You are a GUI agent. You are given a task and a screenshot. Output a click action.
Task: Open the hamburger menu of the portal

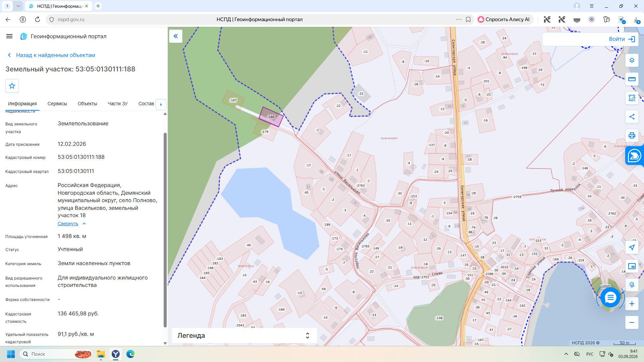[9, 36]
